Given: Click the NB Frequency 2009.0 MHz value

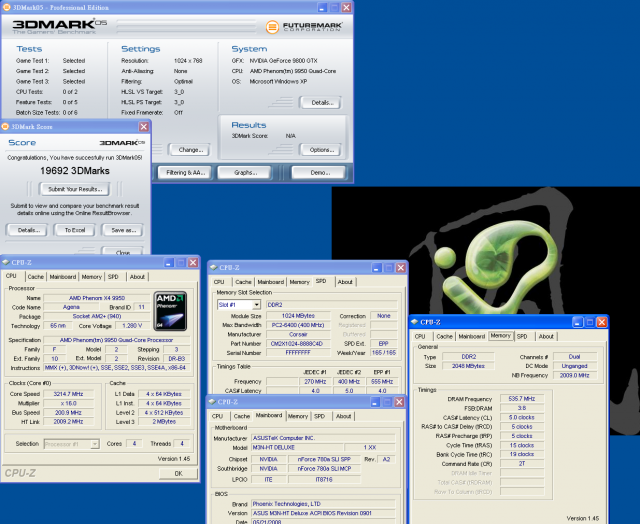Looking at the screenshot, I should tap(575, 375).
